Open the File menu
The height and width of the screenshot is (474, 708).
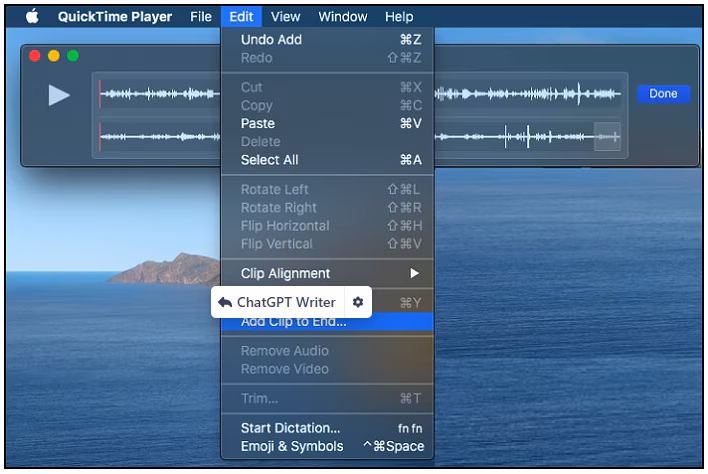click(200, 17)
